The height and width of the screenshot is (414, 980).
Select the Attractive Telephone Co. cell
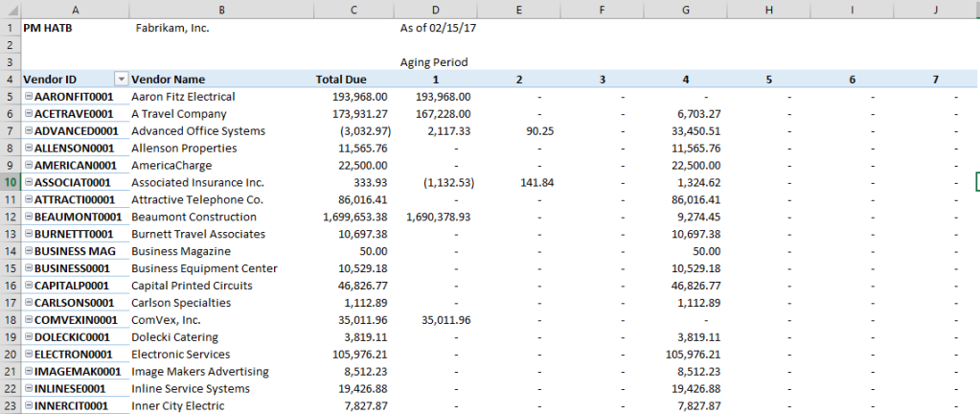(x=222, y=199)
